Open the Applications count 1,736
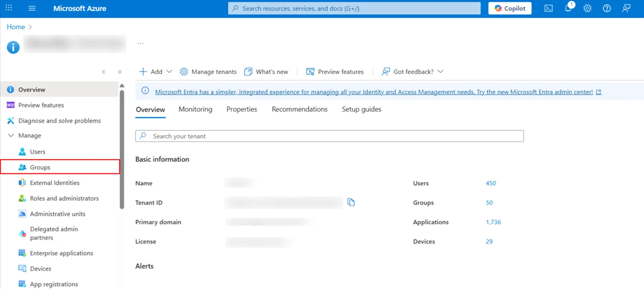Viewport: 644px width, 289px height. pos(493,222)
